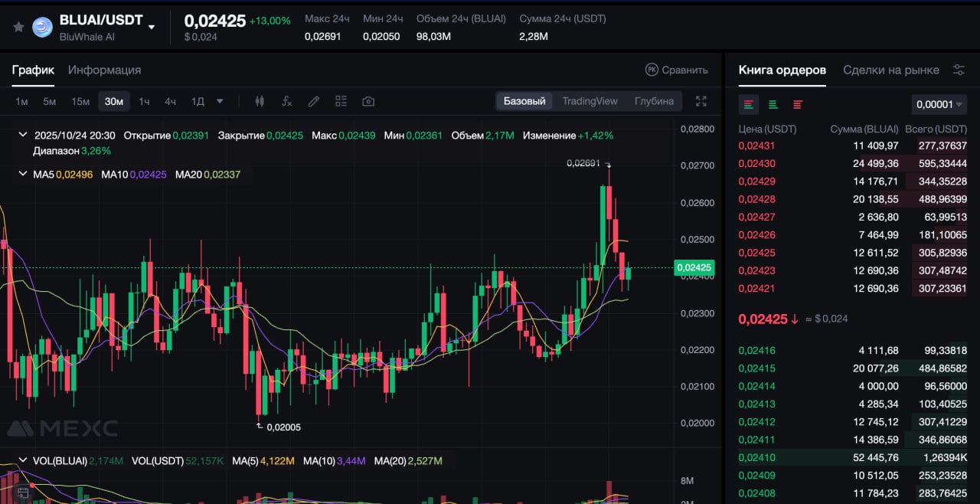Open the chart layout settings icon
The height and width of the screenshot is (504, 980).
coord(341,101)
